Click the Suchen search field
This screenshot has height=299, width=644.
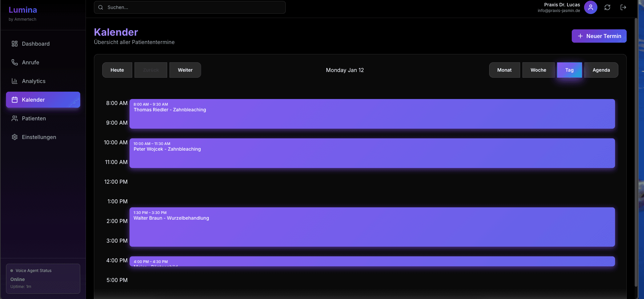click(x=190, y=7)
